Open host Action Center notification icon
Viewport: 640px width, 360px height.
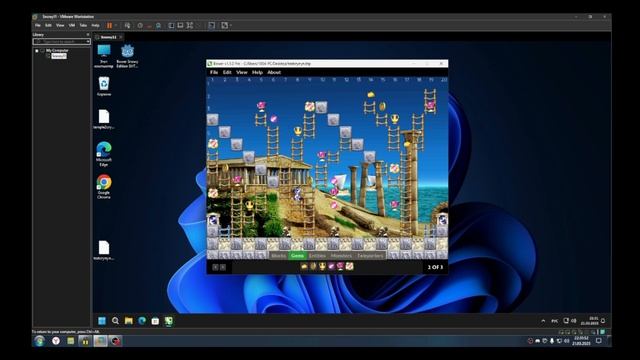[598, 341]
